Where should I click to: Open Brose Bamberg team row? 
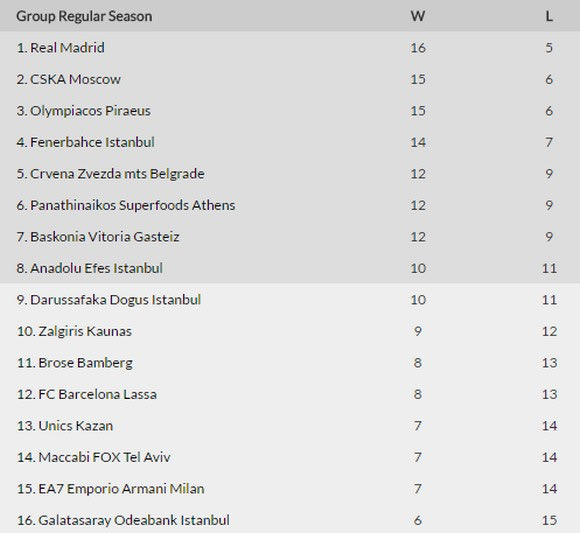[290, 363]
